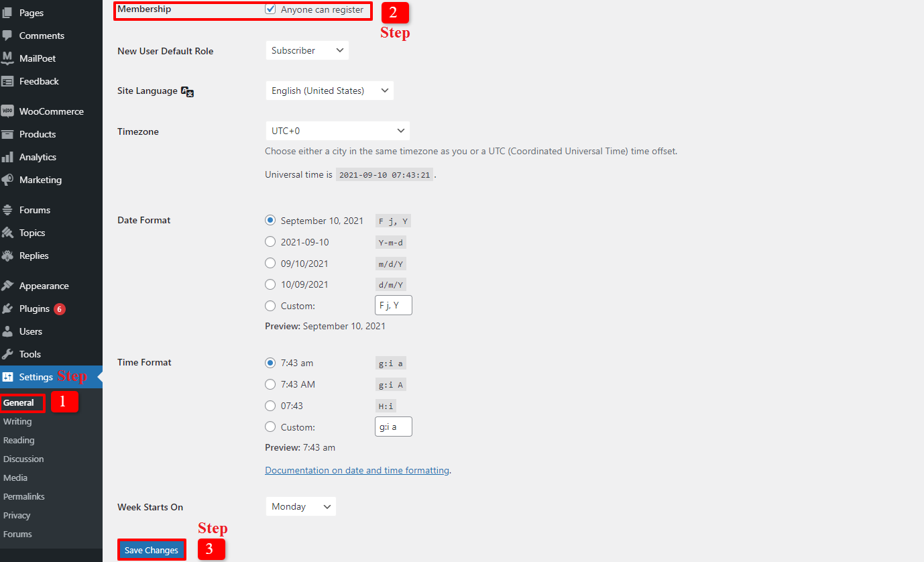Image resolution: width=924 pixels, height=562 pixels.
Task: Click the Y-m-d format code
Action: click(x=392, y=242)
